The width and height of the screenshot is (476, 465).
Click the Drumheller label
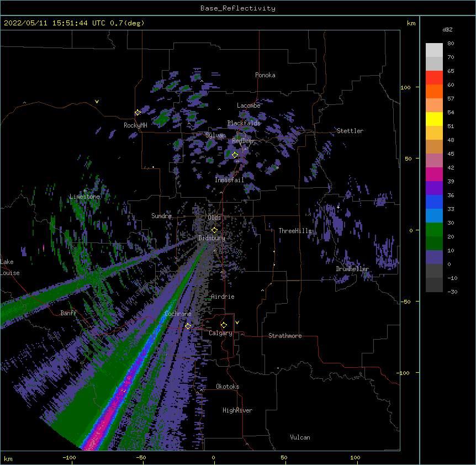[352, 269]
